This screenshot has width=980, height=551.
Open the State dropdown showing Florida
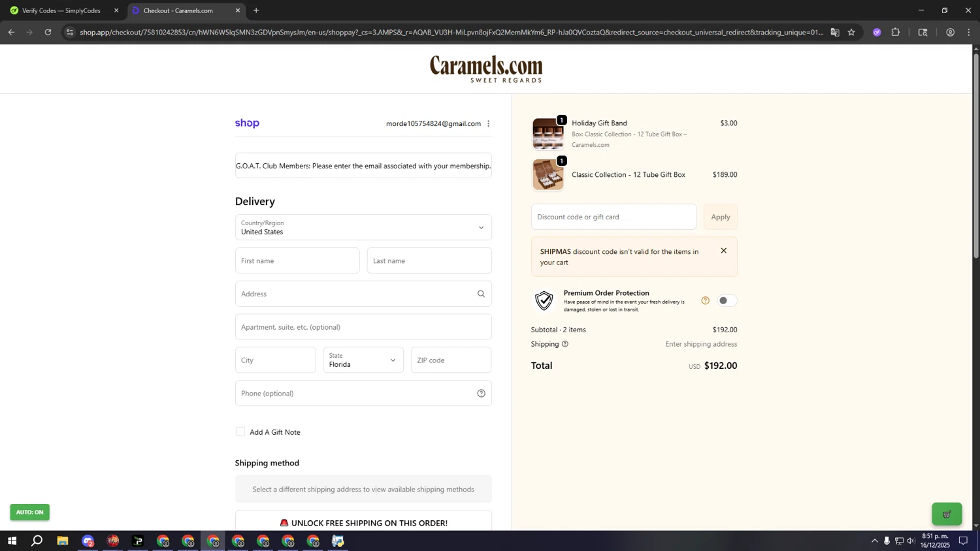[363, 360]
